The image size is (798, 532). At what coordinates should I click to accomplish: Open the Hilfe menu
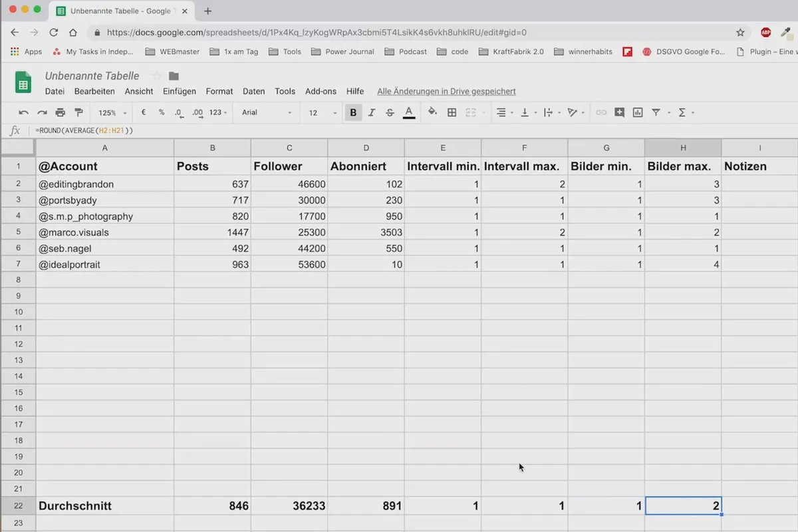click(x=355, y=91)
